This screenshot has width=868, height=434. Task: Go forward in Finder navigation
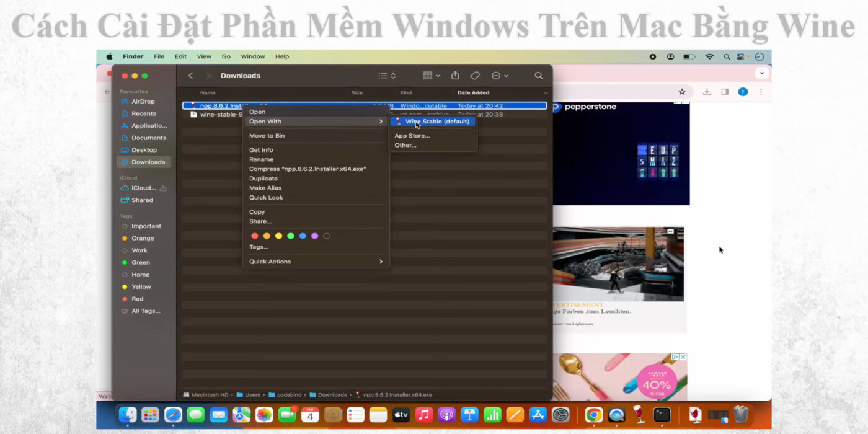[208, 76]
